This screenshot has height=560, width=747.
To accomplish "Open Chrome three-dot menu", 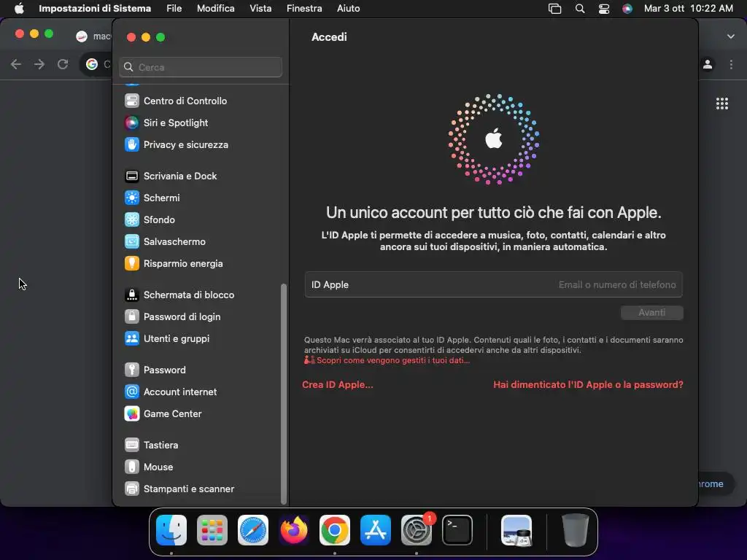I will coord(731,64).
